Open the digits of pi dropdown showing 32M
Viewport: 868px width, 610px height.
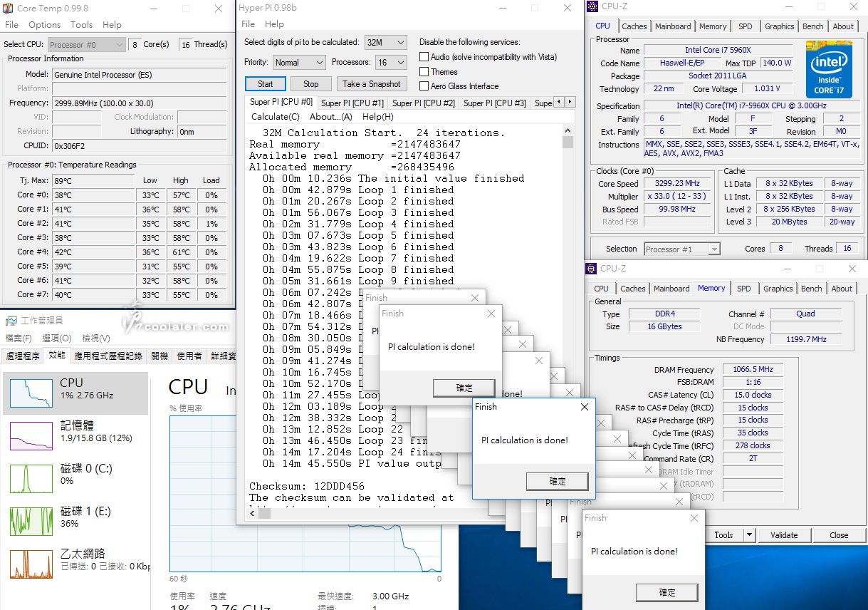click(385, 43)
